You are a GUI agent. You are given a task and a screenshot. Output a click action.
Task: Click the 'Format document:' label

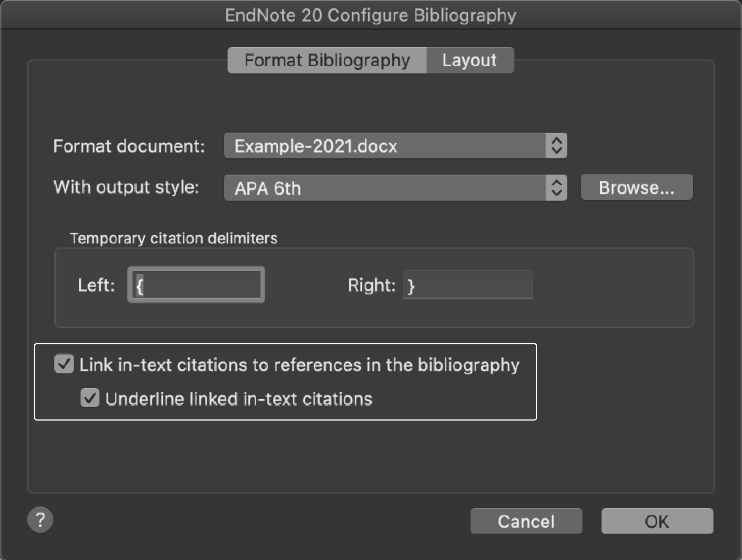point(129,146)
